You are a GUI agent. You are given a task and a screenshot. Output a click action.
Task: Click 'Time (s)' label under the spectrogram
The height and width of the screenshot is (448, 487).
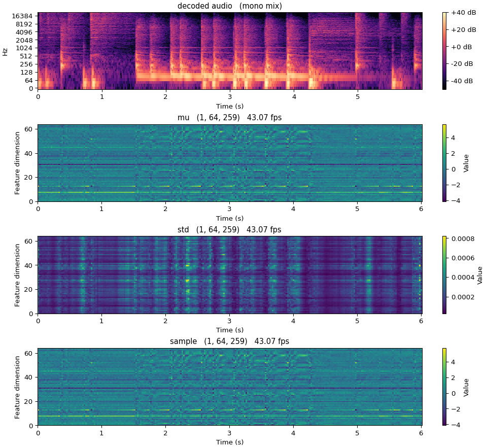(230, 106)
